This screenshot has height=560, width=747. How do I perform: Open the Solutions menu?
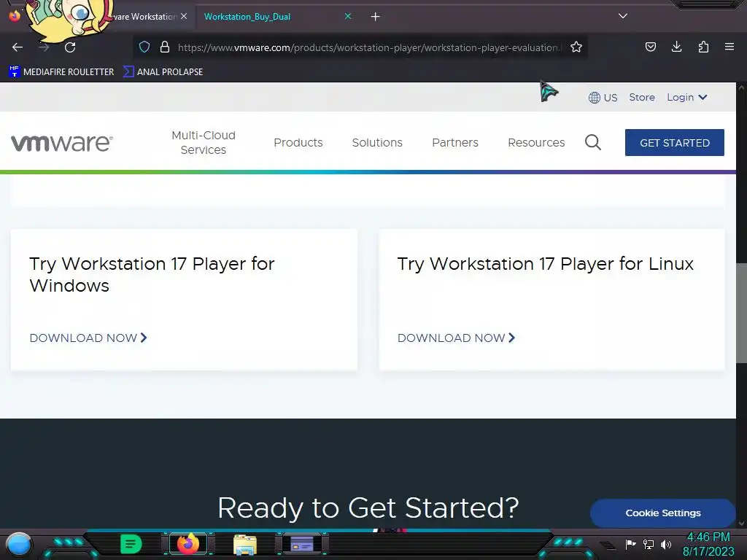(x=377, y=142)
